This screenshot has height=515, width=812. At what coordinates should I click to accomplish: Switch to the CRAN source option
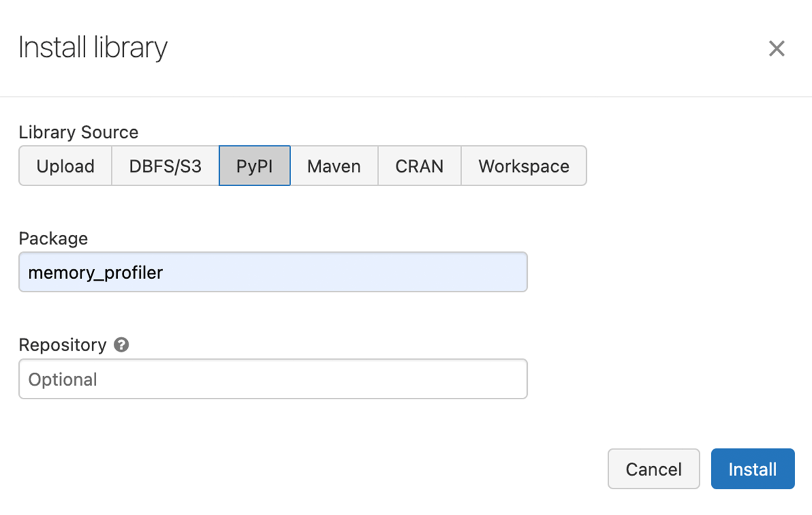pos(420,166)
